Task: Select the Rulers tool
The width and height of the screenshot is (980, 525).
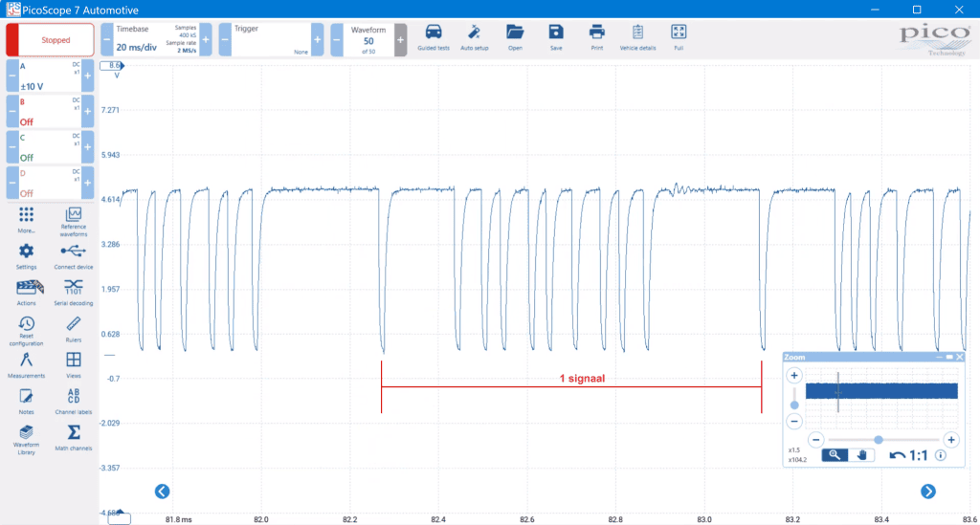Action: [73, 329]
